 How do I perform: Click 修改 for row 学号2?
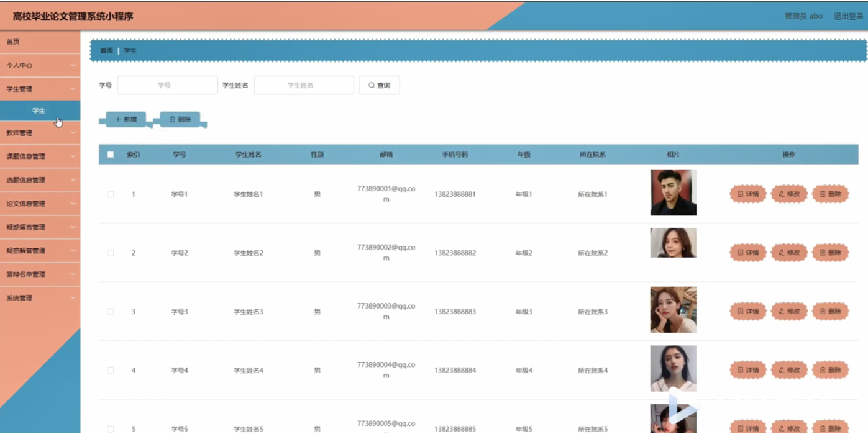(x=789, y=253)
